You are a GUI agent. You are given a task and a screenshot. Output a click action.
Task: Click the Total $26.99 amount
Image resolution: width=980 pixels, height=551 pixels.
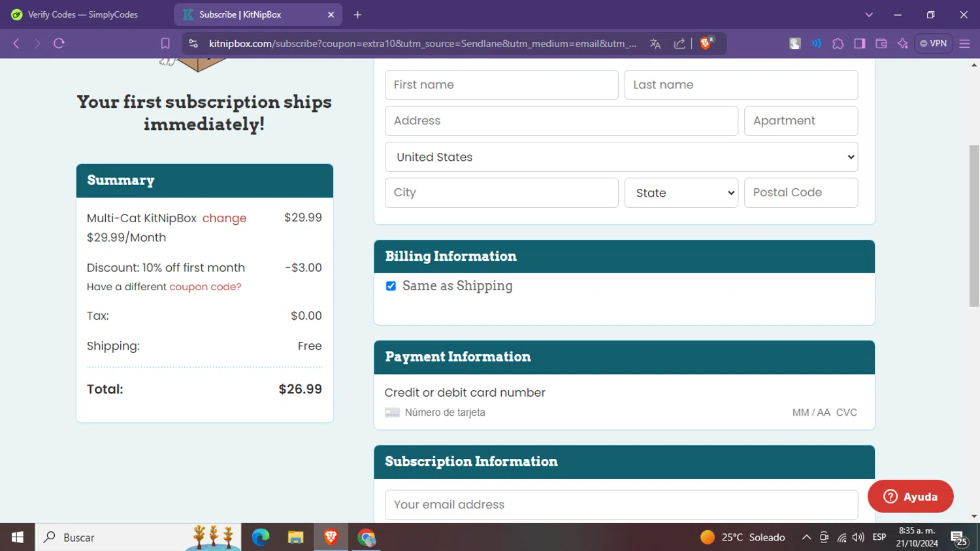(x=300, y=389)
